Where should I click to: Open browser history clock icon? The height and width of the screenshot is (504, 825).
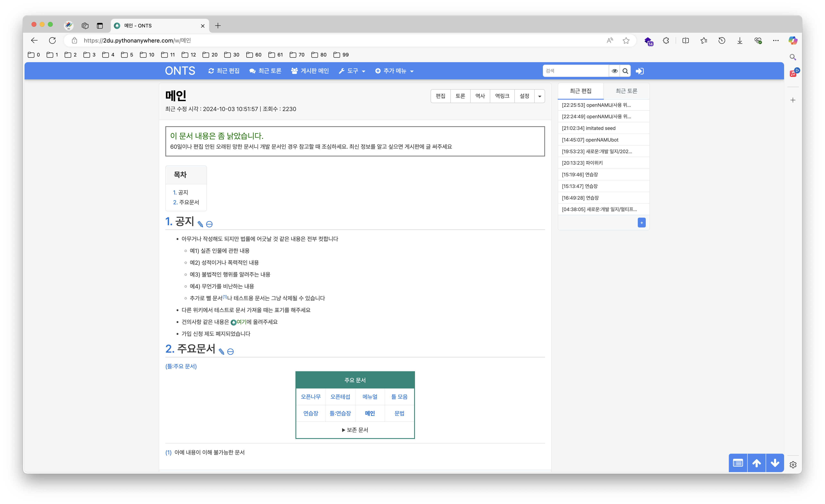coord(721,40)
